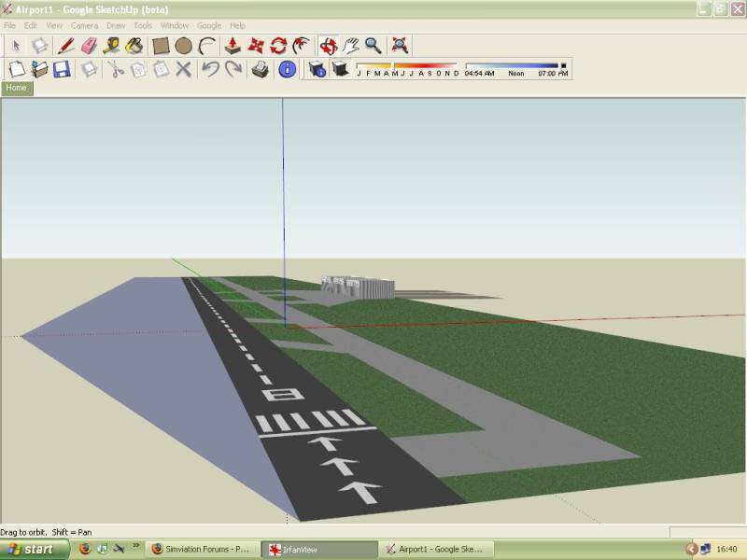747x560 pixels.
Task: Open the Camera menu
Action: (x=84, y=25)
